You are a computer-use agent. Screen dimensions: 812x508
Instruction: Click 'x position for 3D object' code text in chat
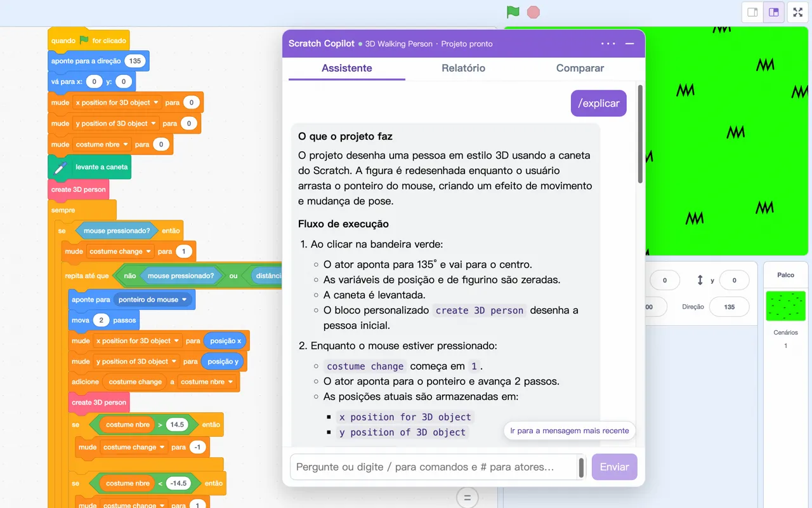click(405, 417)
